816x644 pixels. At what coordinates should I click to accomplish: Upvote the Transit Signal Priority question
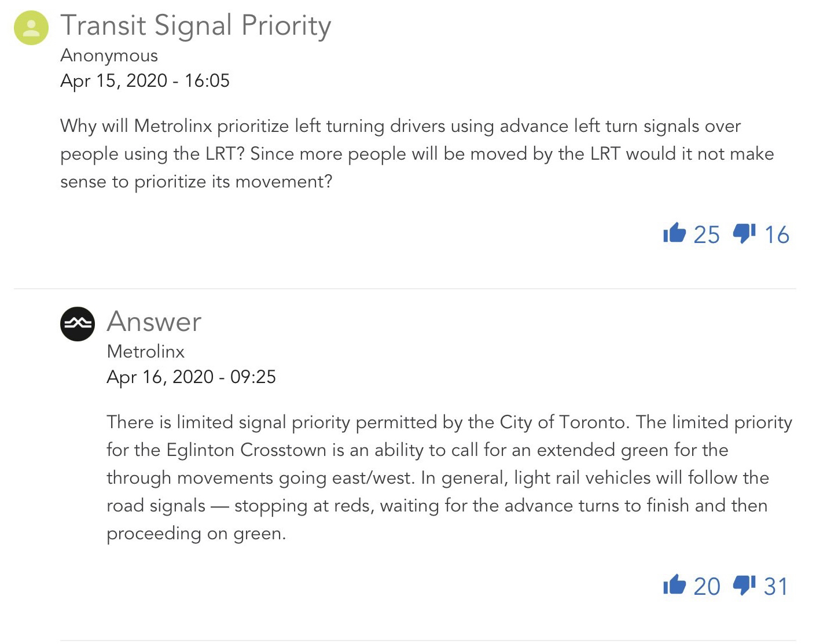(x=674, y=233)
